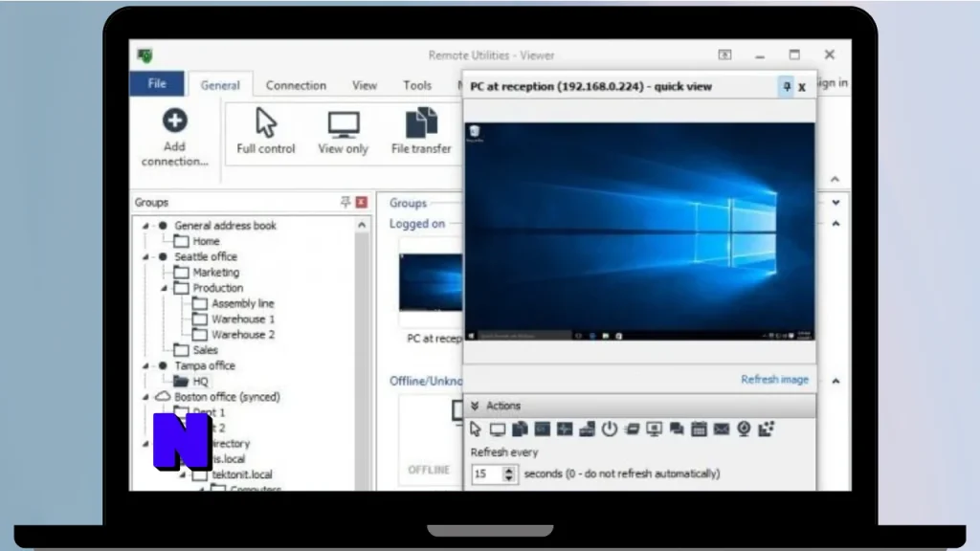980x551 pixels.
Task: Decrease the refresh interval with the down arrow
Action: click(x=509, y=478)
